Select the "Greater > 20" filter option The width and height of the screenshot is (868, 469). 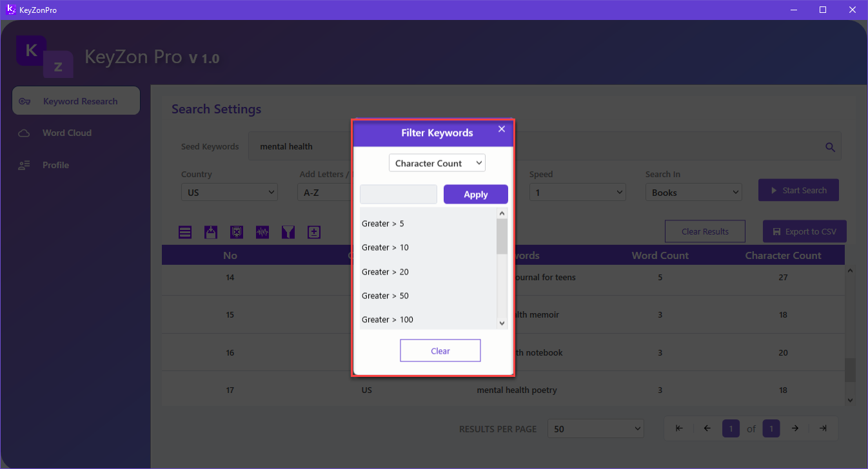click(386, 272)
